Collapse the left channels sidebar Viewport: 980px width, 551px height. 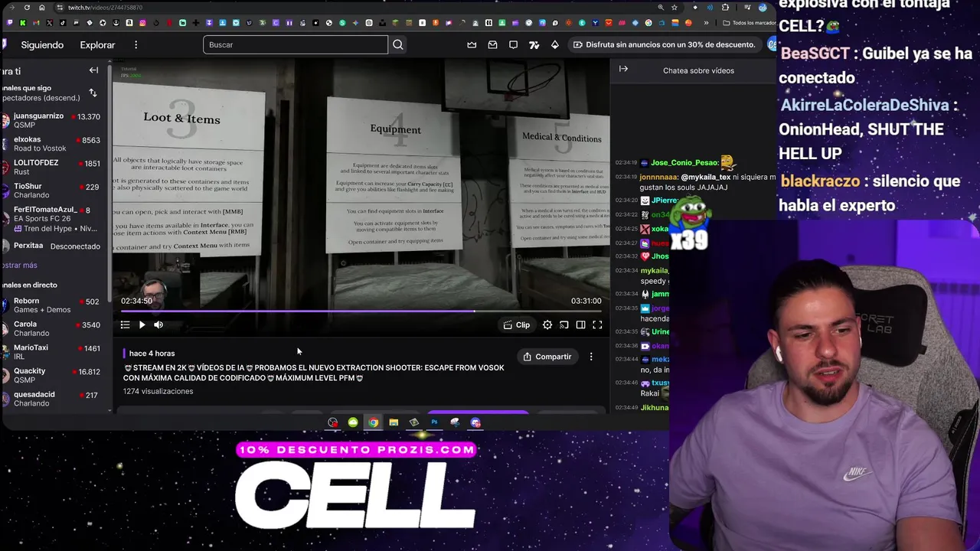(93, 70)
